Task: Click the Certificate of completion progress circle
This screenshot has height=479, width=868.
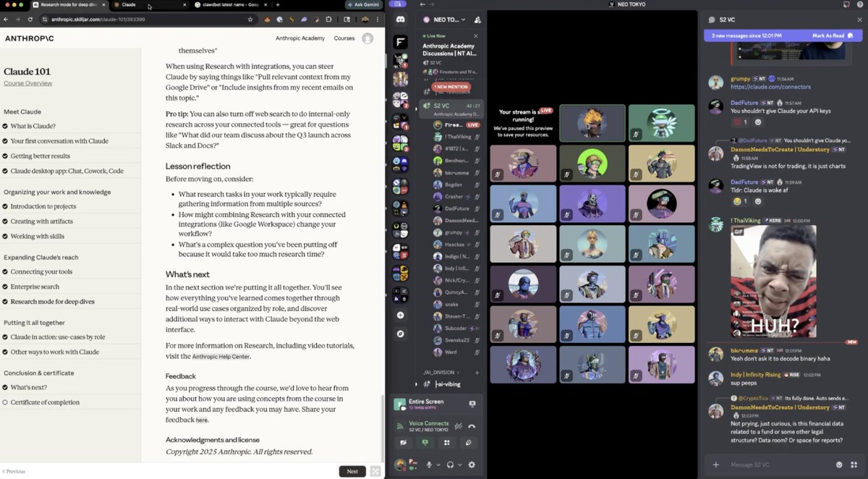Action: (5, 402)
